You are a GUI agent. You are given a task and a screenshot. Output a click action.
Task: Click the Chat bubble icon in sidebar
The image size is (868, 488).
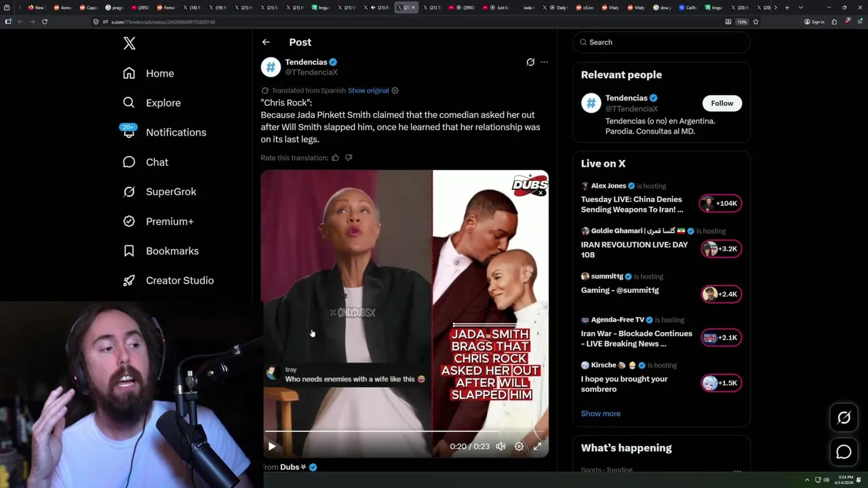129,162
